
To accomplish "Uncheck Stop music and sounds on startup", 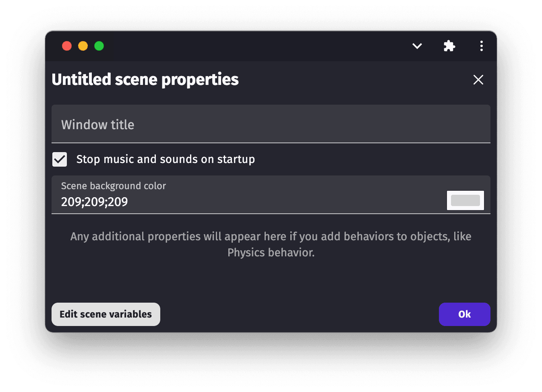I will [x=60, y=159].
